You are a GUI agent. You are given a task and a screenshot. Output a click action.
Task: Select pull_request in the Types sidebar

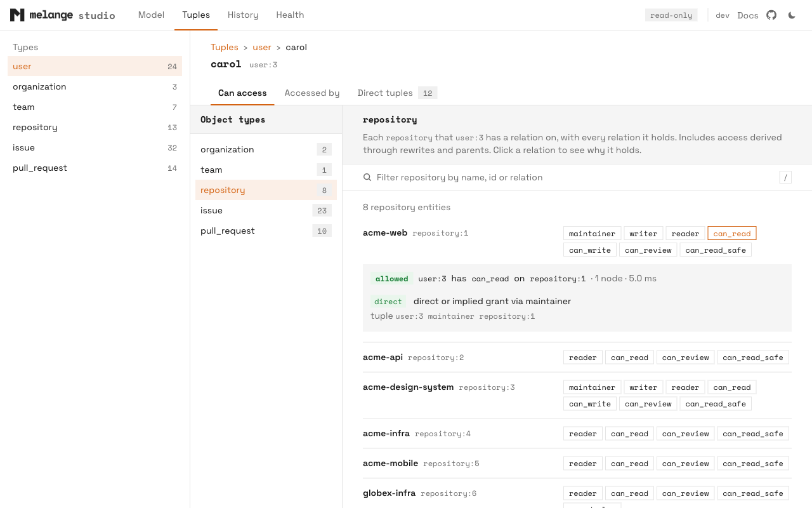pos(95,168)
